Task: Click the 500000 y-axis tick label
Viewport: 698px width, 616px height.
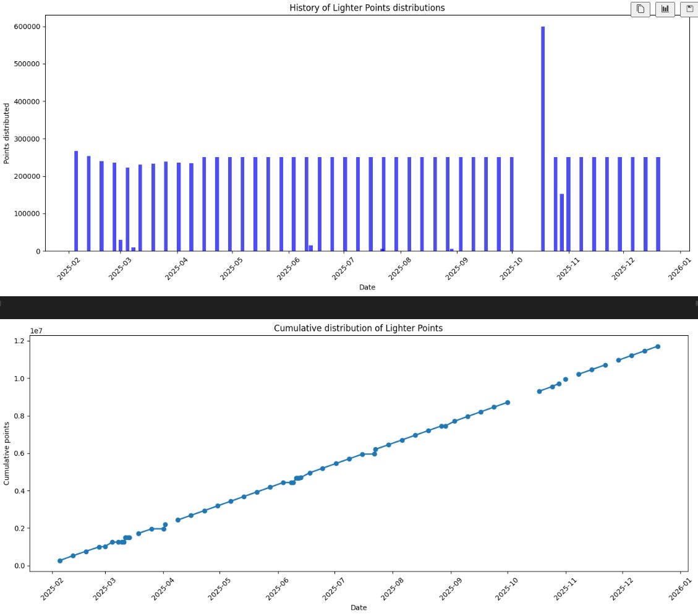Action: [27, 64]
